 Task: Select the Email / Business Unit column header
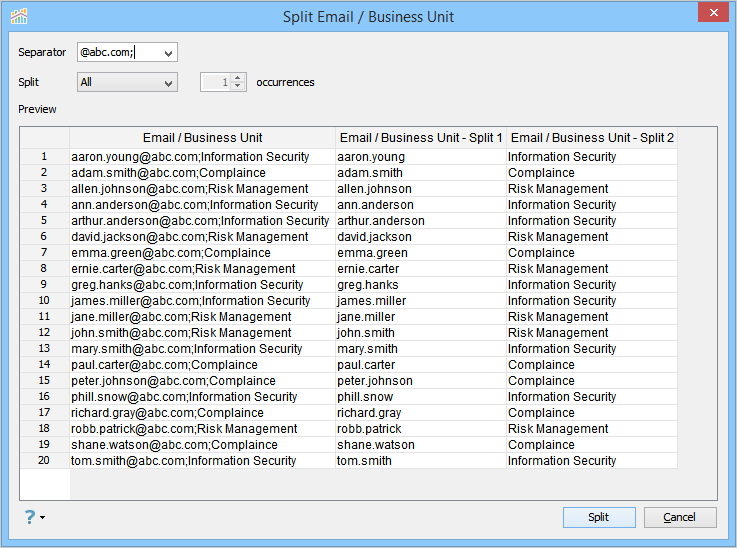point(202,138)
